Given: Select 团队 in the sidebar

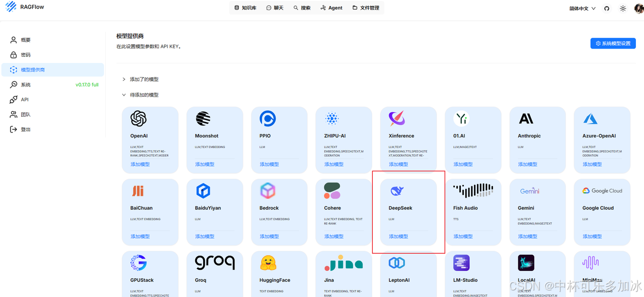Looking at the screenshot, I should click(x=25, y=115).
